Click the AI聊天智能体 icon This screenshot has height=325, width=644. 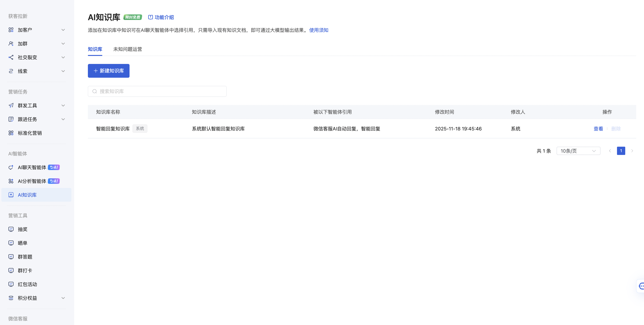11,167
